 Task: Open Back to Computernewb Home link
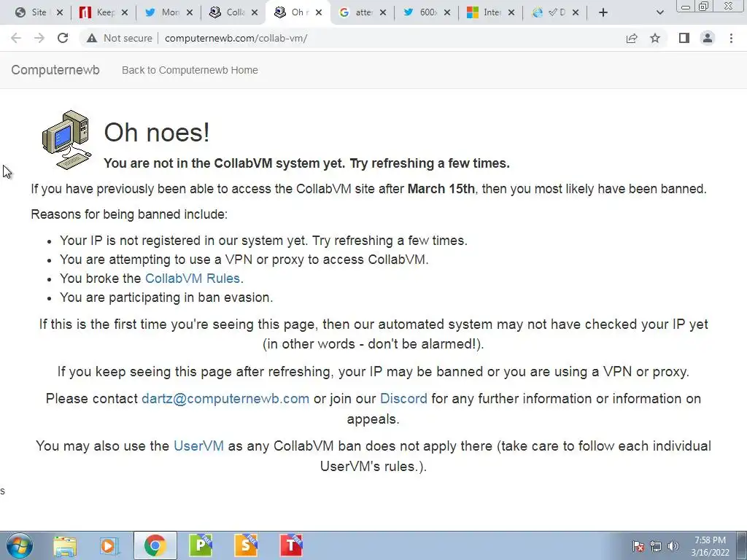190,70
